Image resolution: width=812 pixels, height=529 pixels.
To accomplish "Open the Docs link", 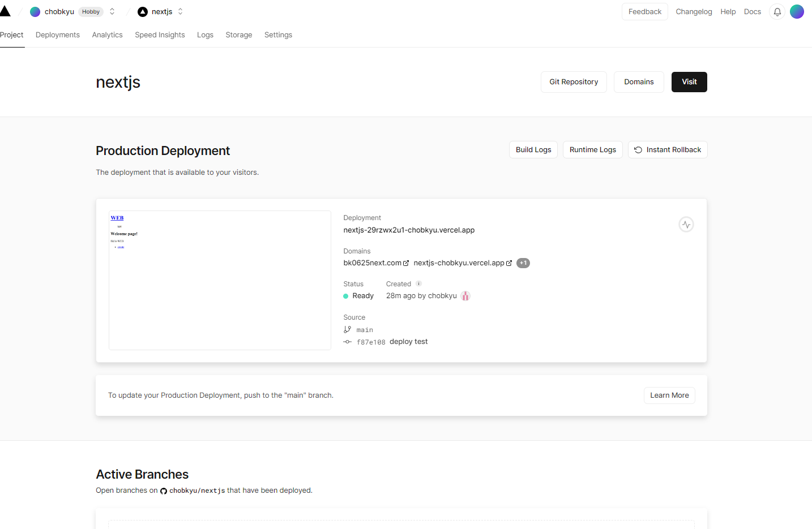I will 753,12.
